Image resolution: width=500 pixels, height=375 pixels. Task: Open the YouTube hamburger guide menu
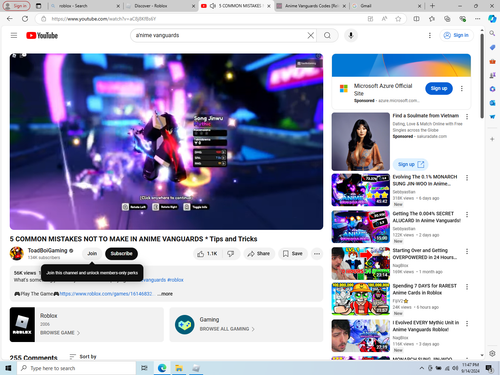[x=14, y=35]
